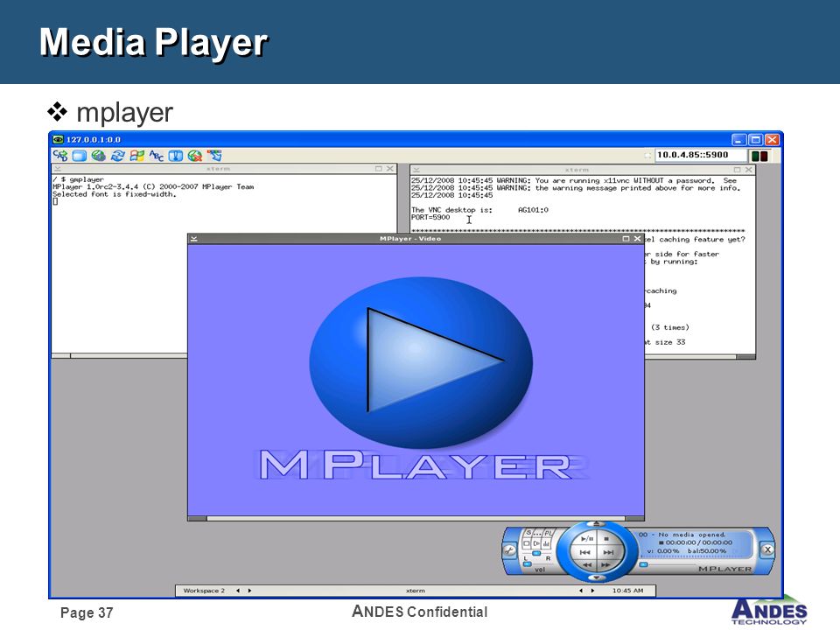
Task: Disconnect using the globe red-X icon
Action: point(195,156)
